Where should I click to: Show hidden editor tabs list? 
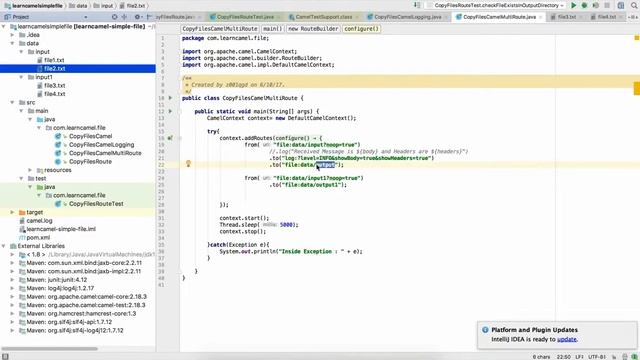(633, 17)
